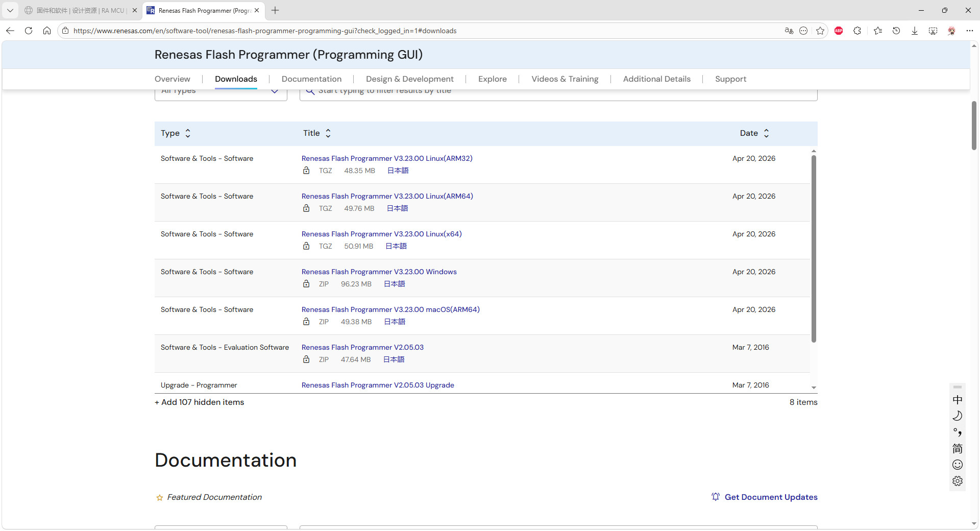The height and width of the screenshot is (531, 980).
Task: Toggle IME Chinese/English mode button
Action: [x=958, y=400]
